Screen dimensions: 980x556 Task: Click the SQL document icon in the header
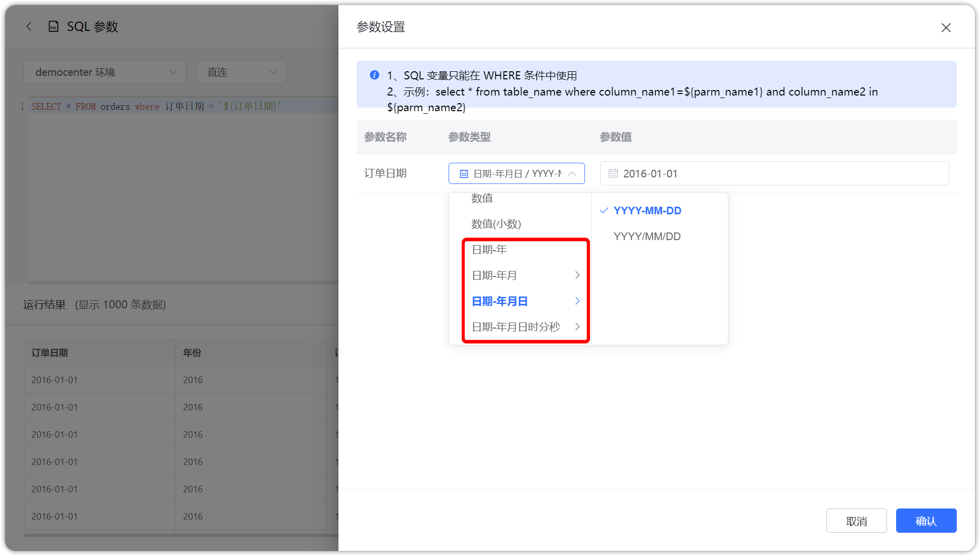[x=53, y=26]
